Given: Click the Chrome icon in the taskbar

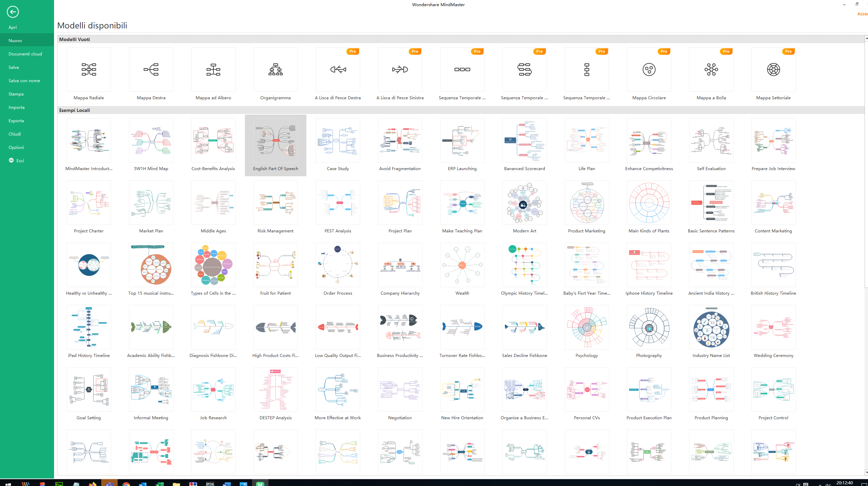Looking at the screenshot, I should (126, 483).
